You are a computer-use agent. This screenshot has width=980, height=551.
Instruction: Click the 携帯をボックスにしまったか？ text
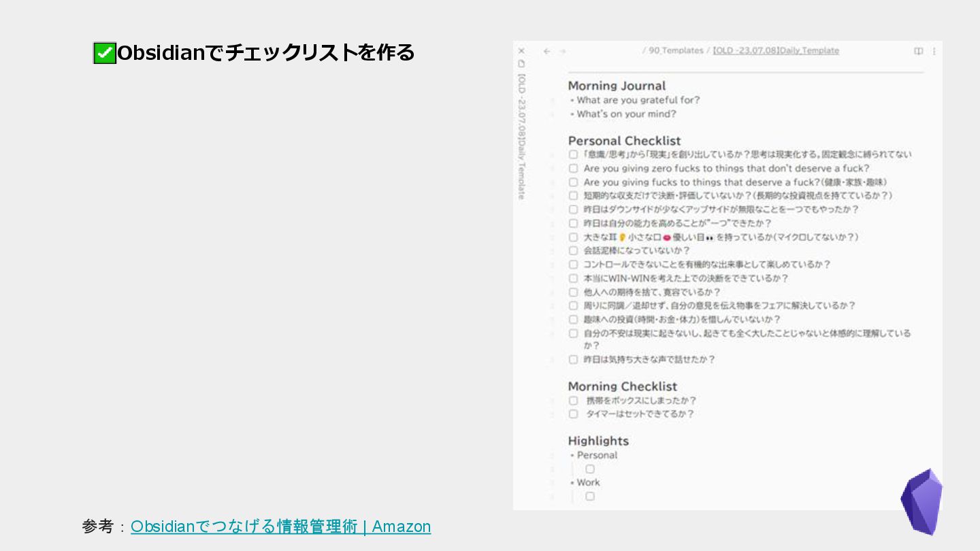[x=641, y=401]
